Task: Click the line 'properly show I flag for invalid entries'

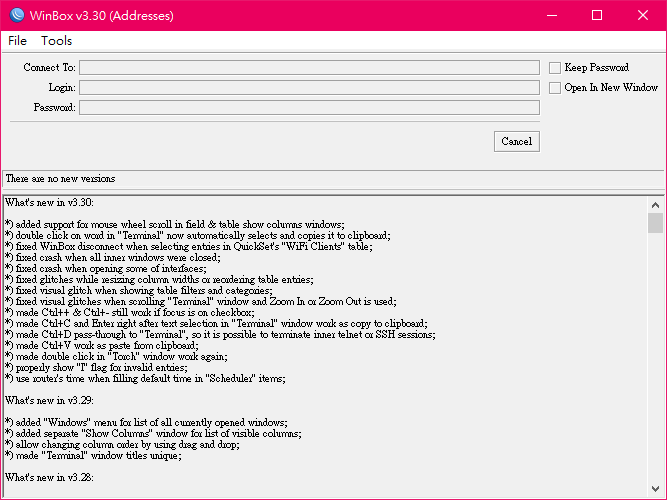Action: pyautogui.click(x=96, y=368)
